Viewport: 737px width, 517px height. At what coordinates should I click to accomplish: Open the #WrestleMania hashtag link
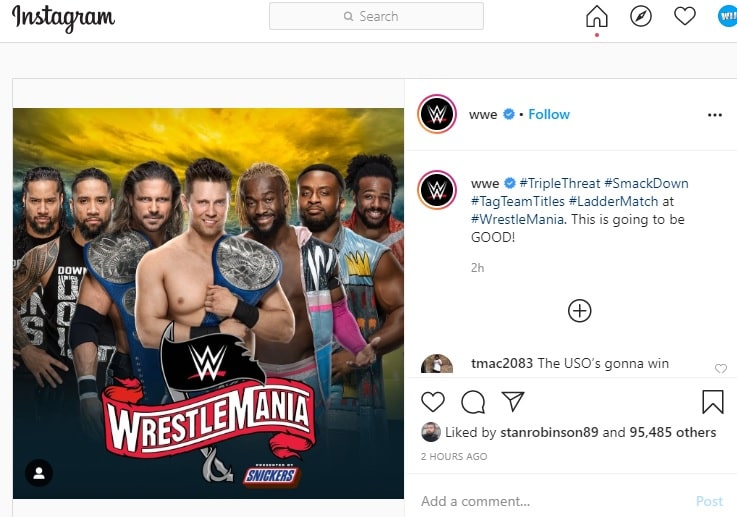[x=517, y=219]
